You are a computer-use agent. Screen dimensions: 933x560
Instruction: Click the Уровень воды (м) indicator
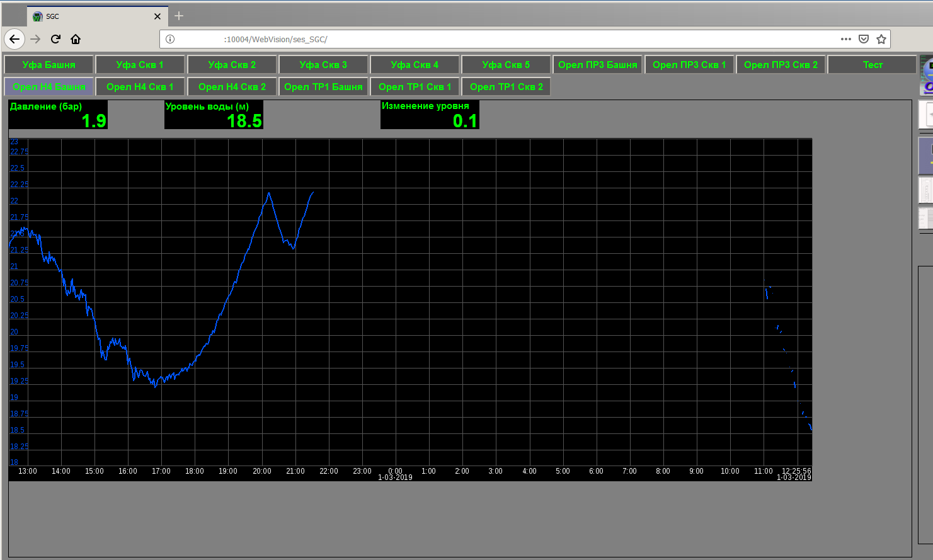pyautogui.click(x=214, y=115)
